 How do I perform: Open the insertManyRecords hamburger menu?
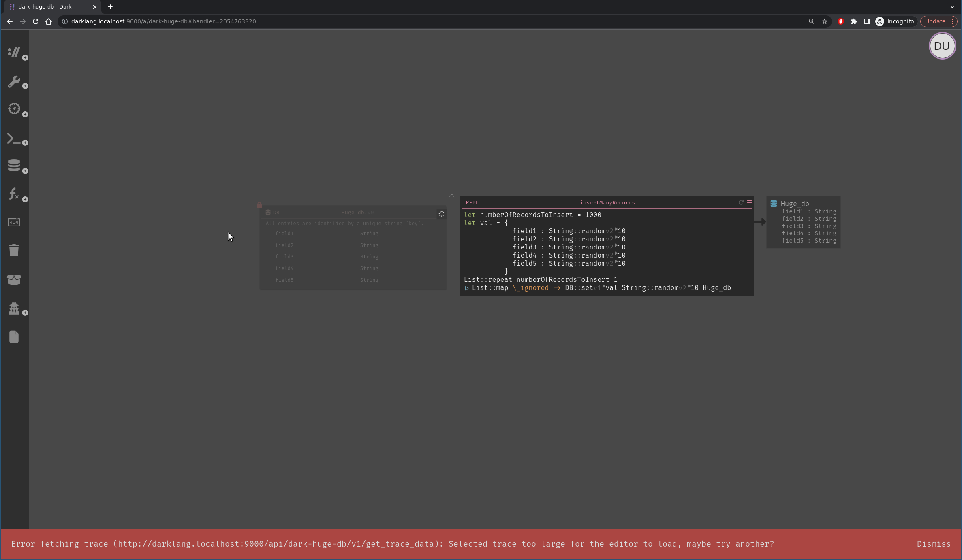[x=749, y=202]
